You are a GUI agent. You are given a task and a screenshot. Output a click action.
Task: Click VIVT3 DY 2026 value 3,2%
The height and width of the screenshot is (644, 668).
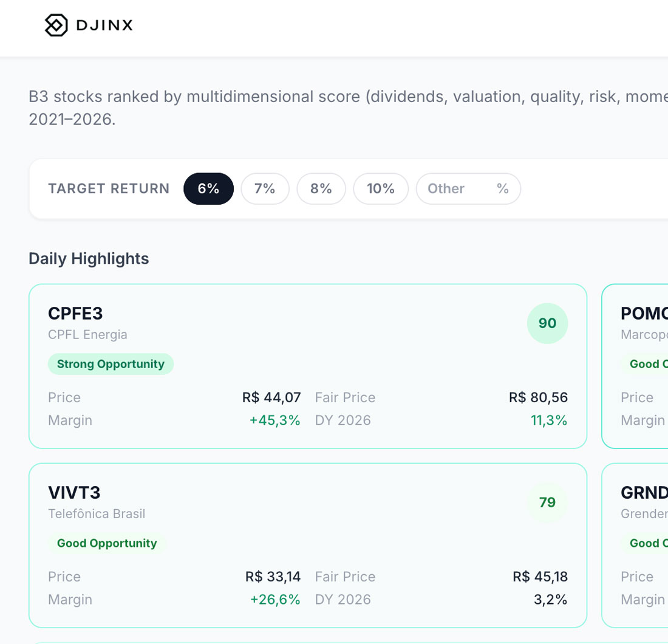[550, 600]
